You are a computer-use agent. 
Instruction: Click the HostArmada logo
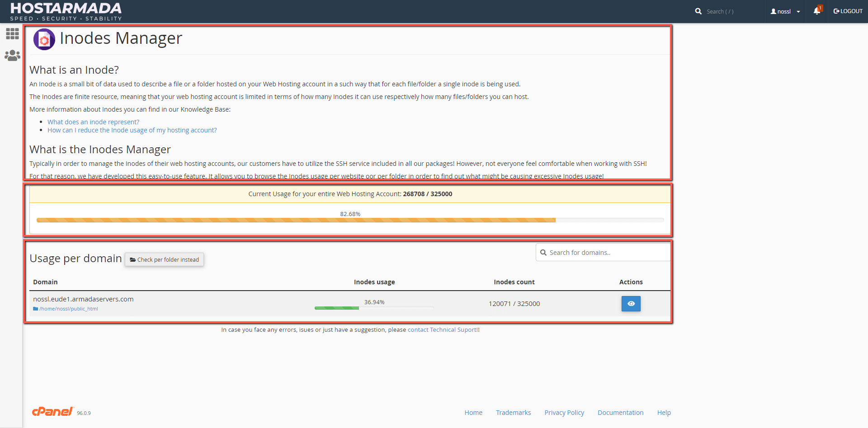tap(66, 11)
